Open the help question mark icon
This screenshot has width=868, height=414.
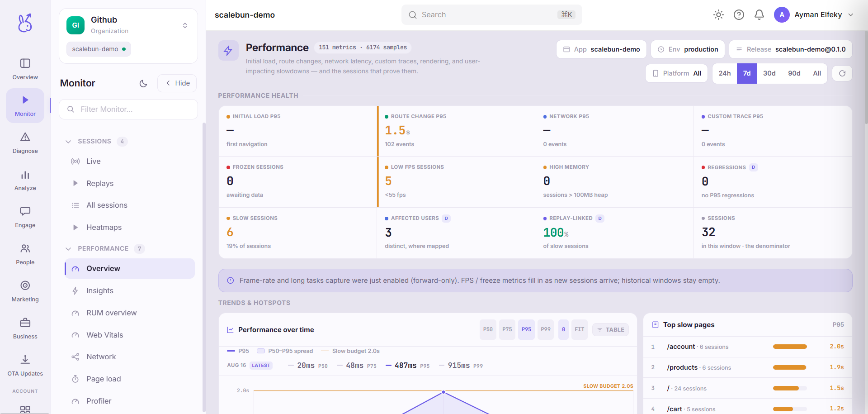click(x=739, y=15)
